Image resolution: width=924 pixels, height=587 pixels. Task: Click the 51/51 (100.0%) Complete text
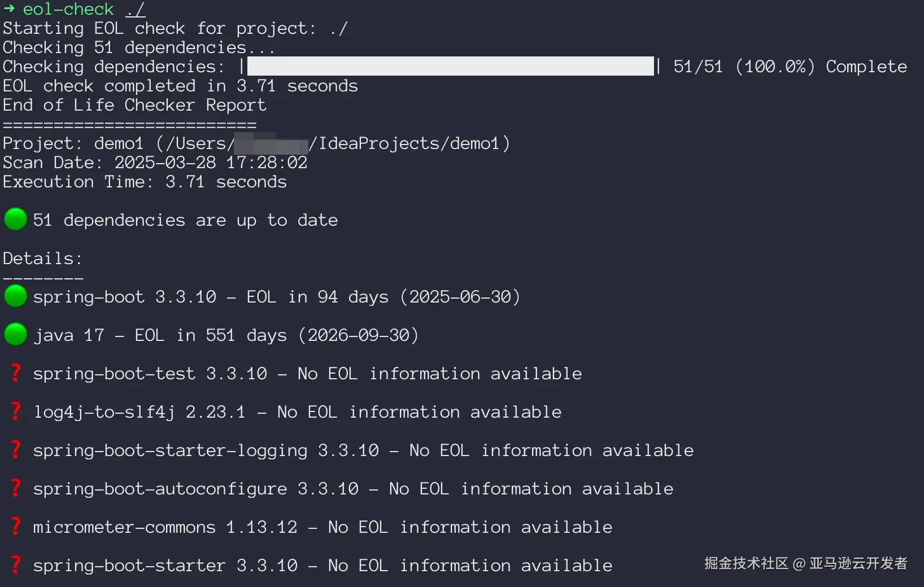point(790,67)
